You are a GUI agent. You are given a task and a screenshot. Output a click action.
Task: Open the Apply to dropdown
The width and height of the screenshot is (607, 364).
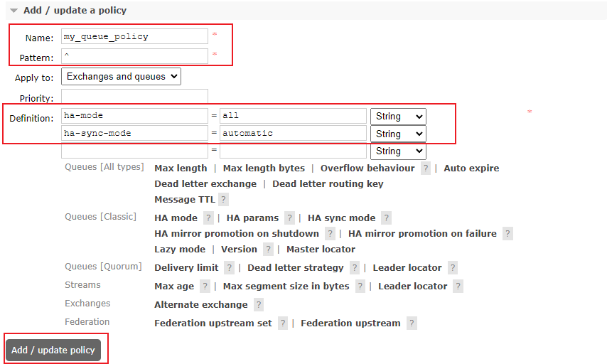point(121,77)
